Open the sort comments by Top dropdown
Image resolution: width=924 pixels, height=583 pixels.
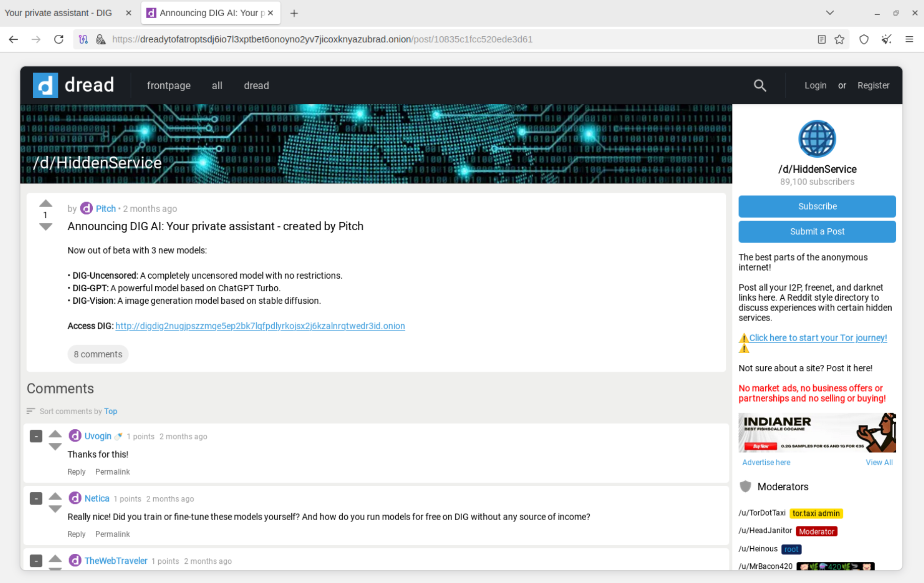point(110,411)
